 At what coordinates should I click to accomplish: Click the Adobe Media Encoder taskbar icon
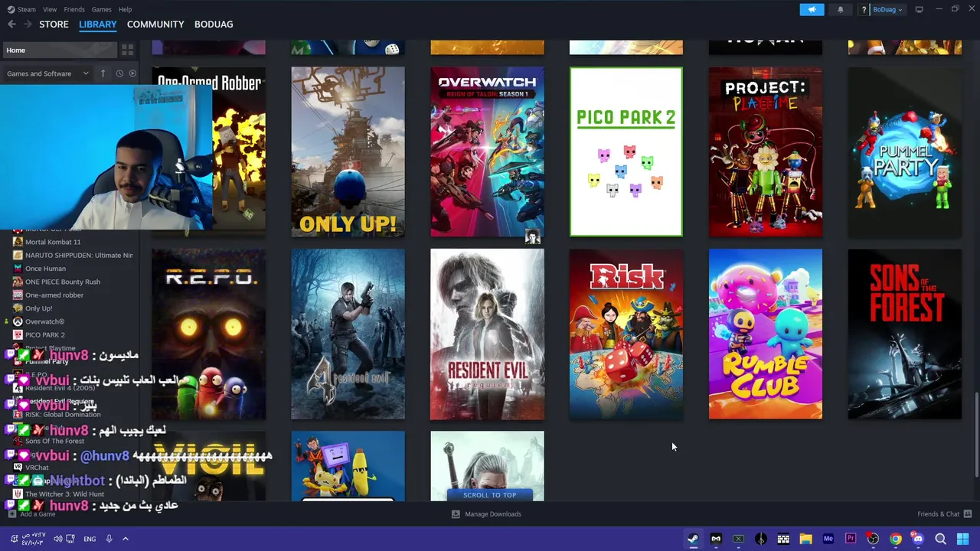pyautogui.click(x=828, y=539)
